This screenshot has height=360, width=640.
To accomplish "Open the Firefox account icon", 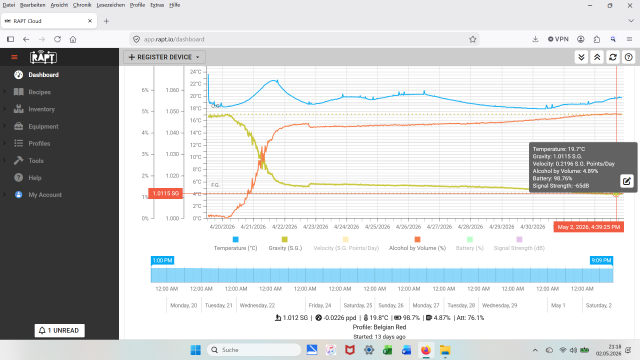I will [580, 39].
